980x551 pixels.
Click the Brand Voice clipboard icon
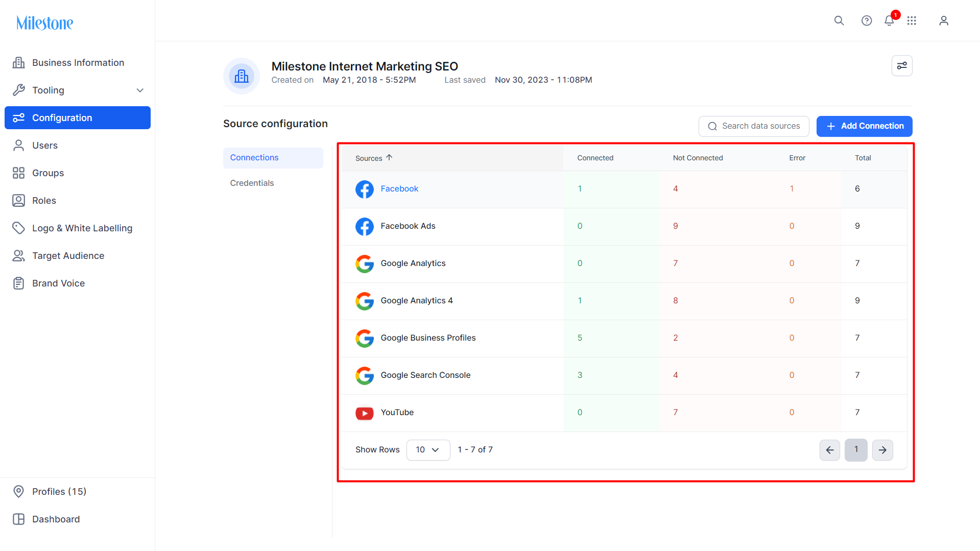tap(19, 283)
